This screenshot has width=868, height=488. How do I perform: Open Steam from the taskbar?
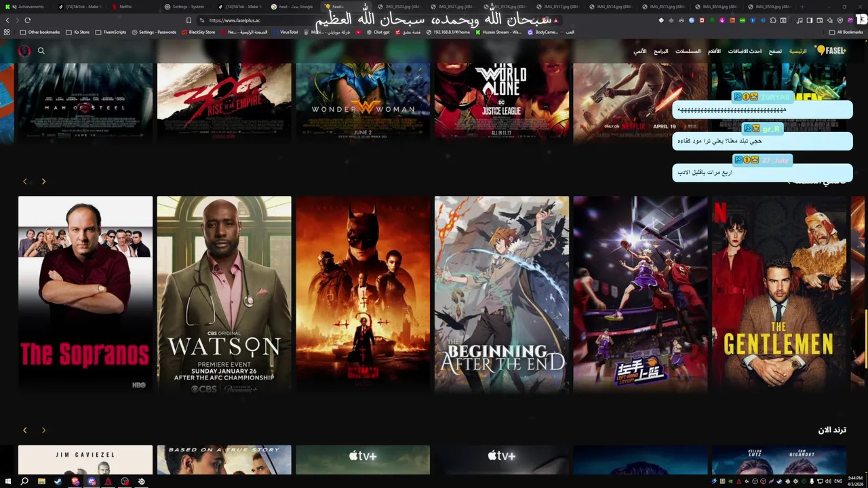pyautogui.click(x=58, y=481)
